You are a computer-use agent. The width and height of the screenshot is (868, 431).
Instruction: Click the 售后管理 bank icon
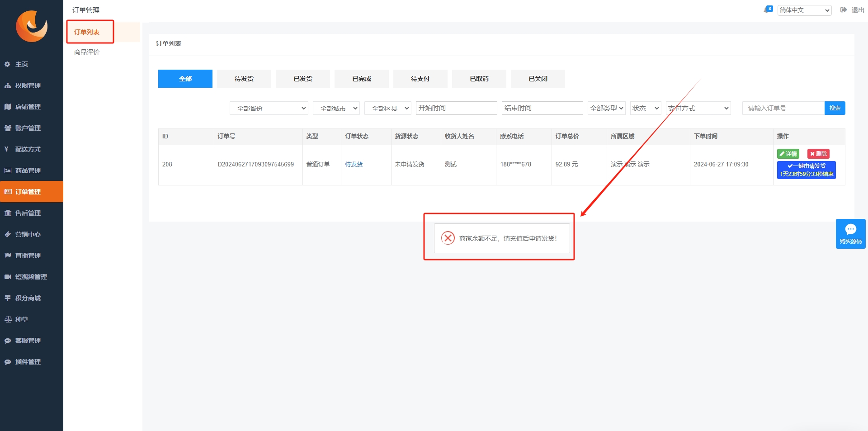pos(7,213)
